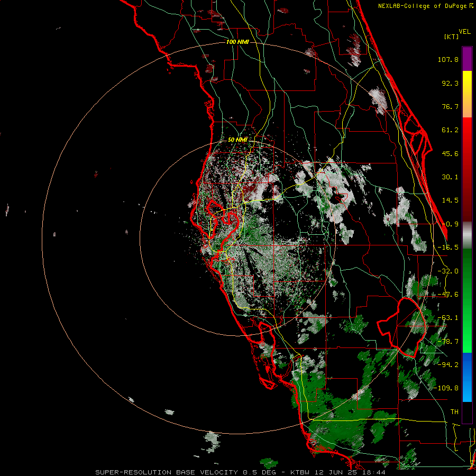Click the Super-Resolution Base Velocity caption
Screen dimensions: 476x476
(x=241, y=472)
